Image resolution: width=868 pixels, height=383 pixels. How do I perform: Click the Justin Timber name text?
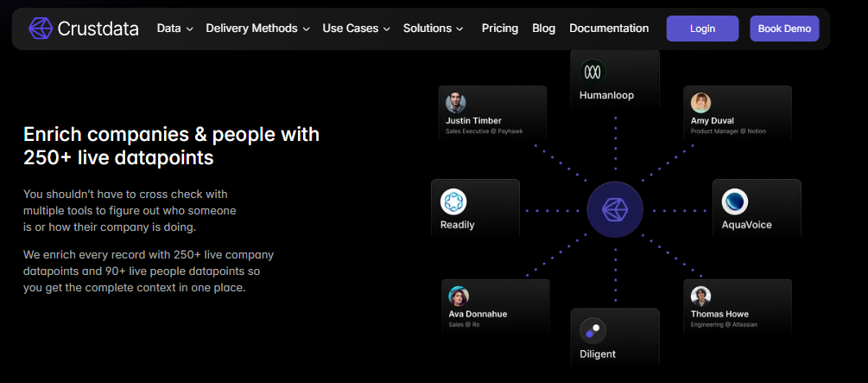click(x=473, y=120)
